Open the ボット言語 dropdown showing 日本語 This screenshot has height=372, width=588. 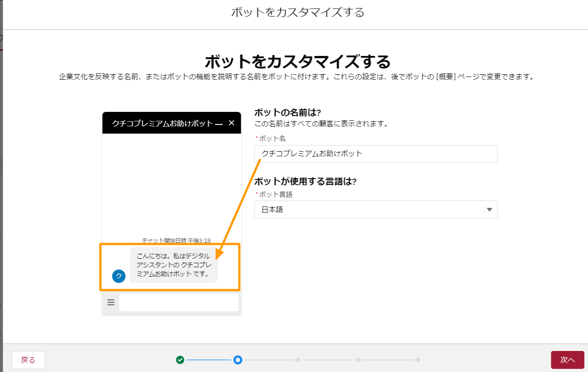coord(376,210)
